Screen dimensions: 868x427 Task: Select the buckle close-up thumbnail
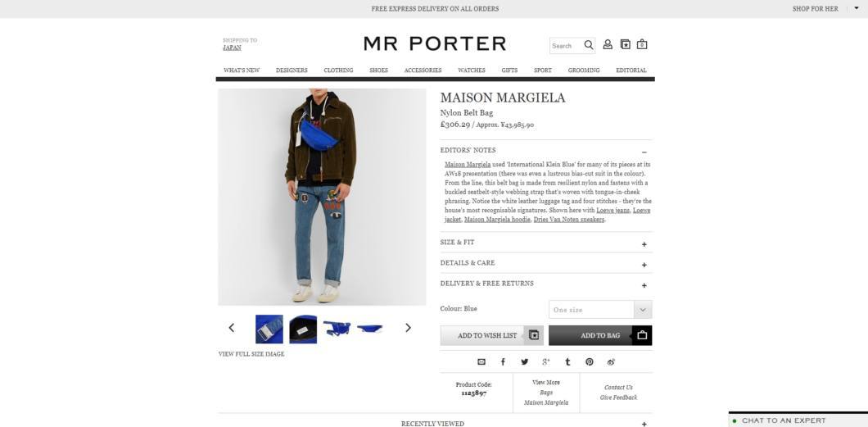pos(269,329)
